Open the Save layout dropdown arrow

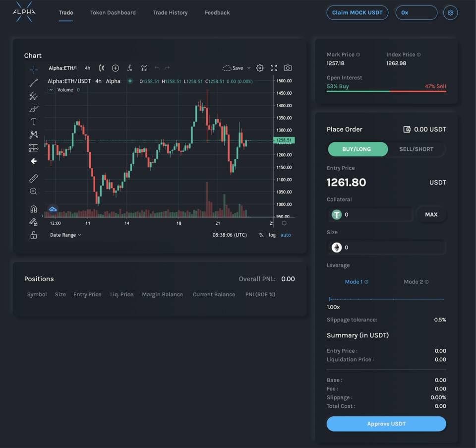[x=249, y=68]
